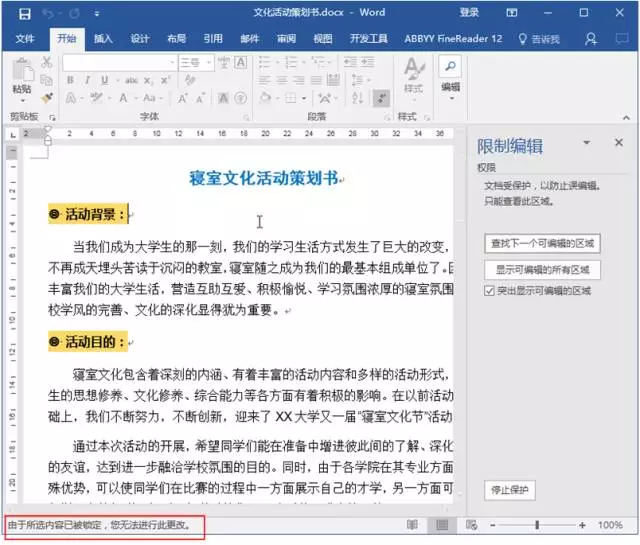The height and width of the screenshot is (545, 640).
Task: Switch to the 设计 tab
Action: pos(140,39)
